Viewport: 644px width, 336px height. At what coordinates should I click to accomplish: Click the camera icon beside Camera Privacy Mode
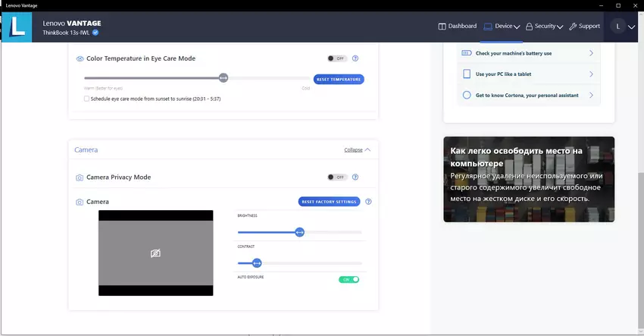click(x=80, y=177)
